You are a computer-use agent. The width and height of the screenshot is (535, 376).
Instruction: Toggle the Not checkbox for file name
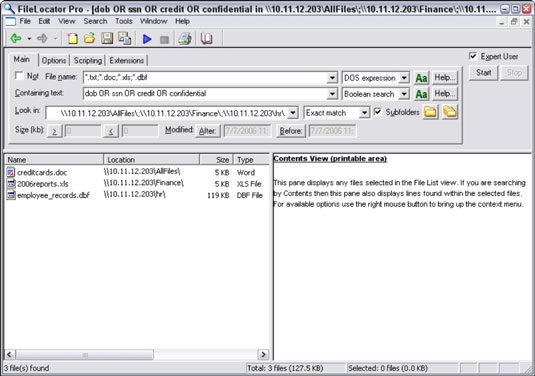[x=19, y=76]
